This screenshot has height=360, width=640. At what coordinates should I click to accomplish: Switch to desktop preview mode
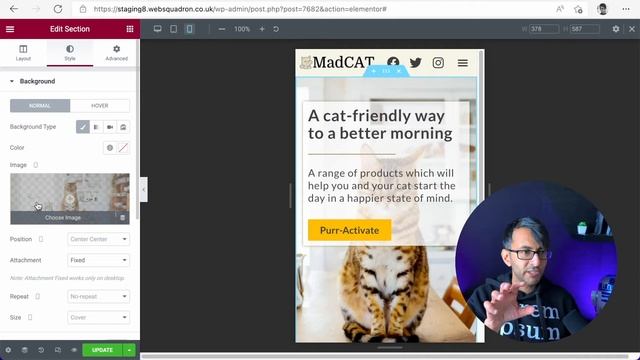click(x=158, y=29)
